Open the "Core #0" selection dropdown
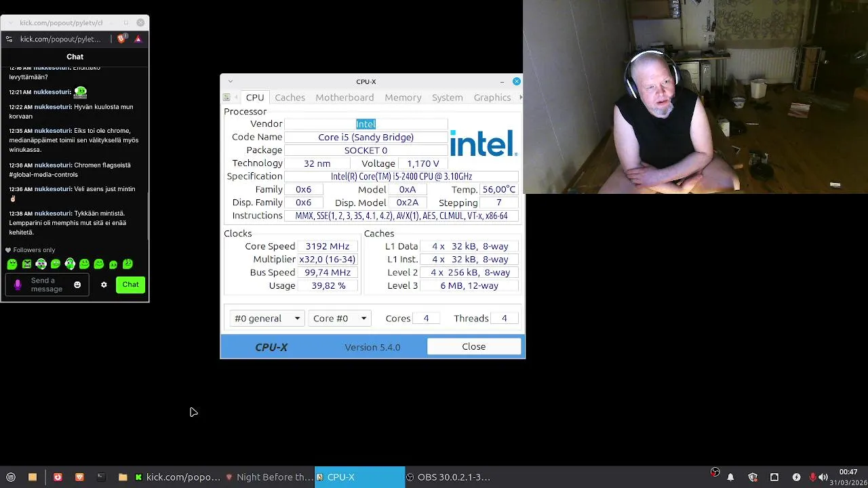This screenshot has width=868, height=488. coord(340,319)
